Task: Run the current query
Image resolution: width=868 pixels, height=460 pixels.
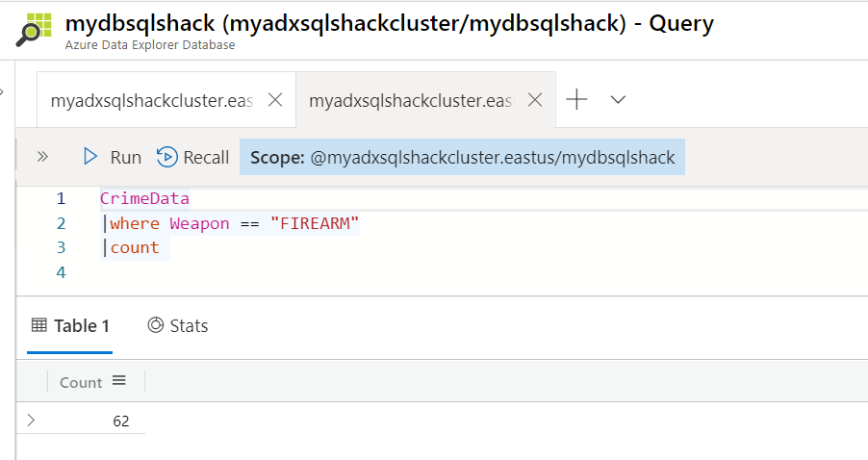Action: (113, 157)
